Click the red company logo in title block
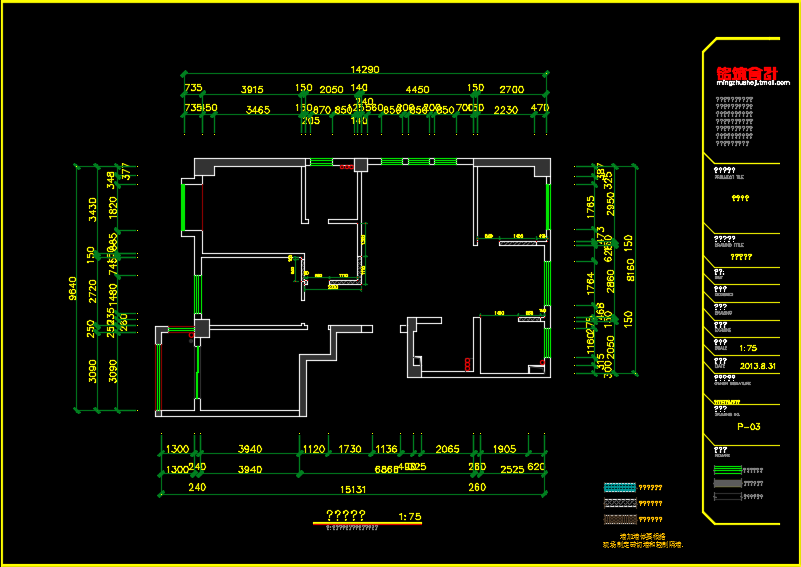Viewport: 801px width, 567px height. 747,73
